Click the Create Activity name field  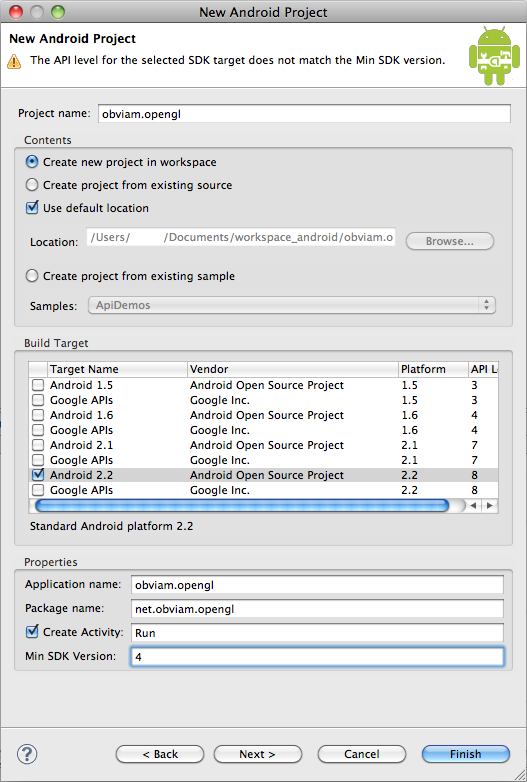point(317,632)
